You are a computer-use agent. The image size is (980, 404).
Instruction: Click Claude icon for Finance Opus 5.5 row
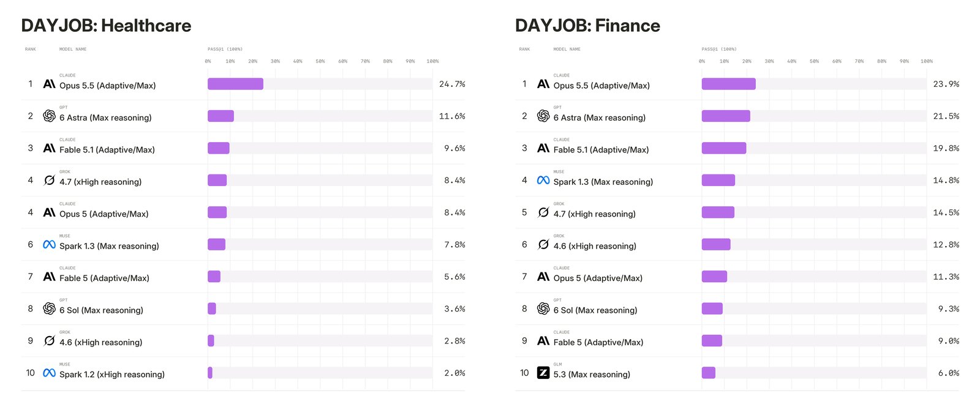pyautogui.click(x=543, y=84)
